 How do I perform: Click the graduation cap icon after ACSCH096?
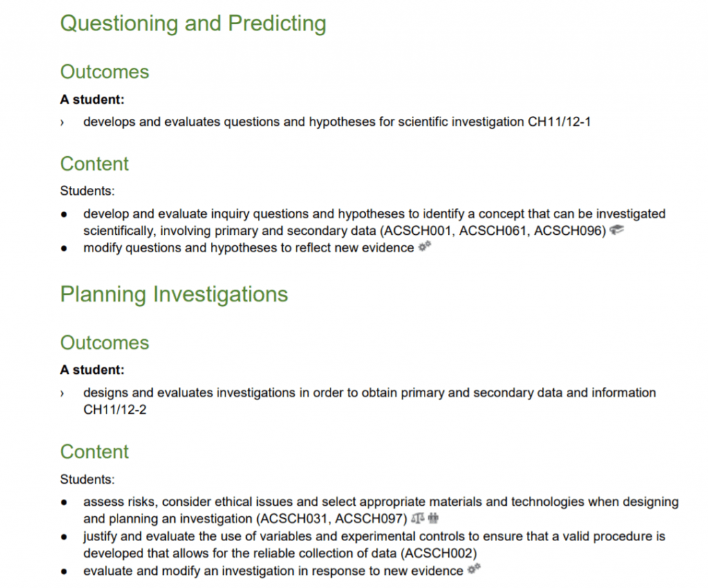tap(617, 230)
